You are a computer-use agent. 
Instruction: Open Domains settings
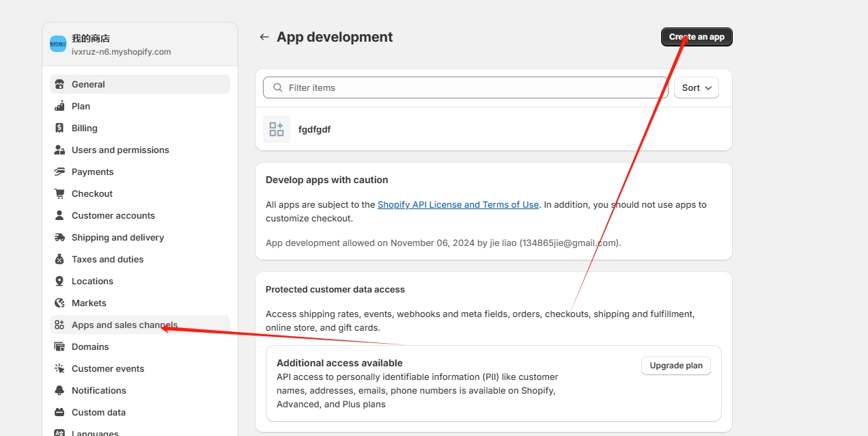click(140, 346)
